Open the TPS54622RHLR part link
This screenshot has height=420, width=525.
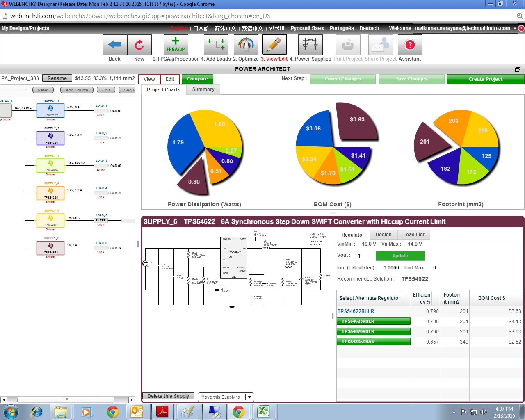tap(356, 311)
